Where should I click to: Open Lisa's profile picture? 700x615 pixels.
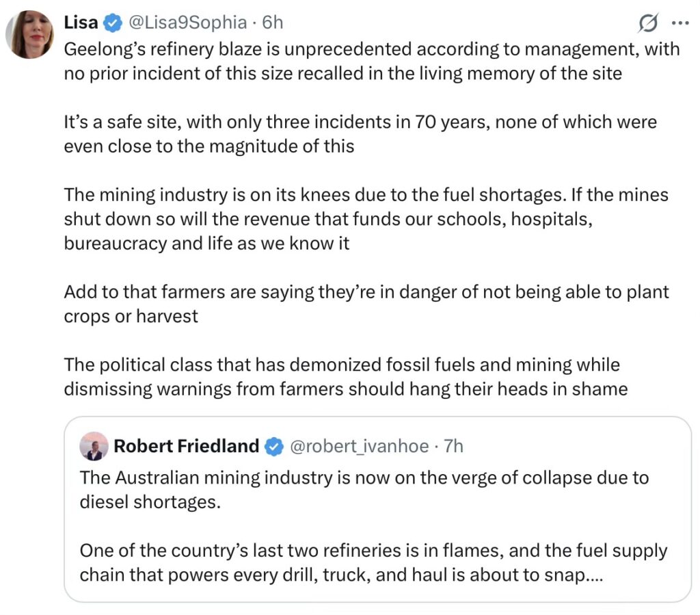click(x=29, y=34)
